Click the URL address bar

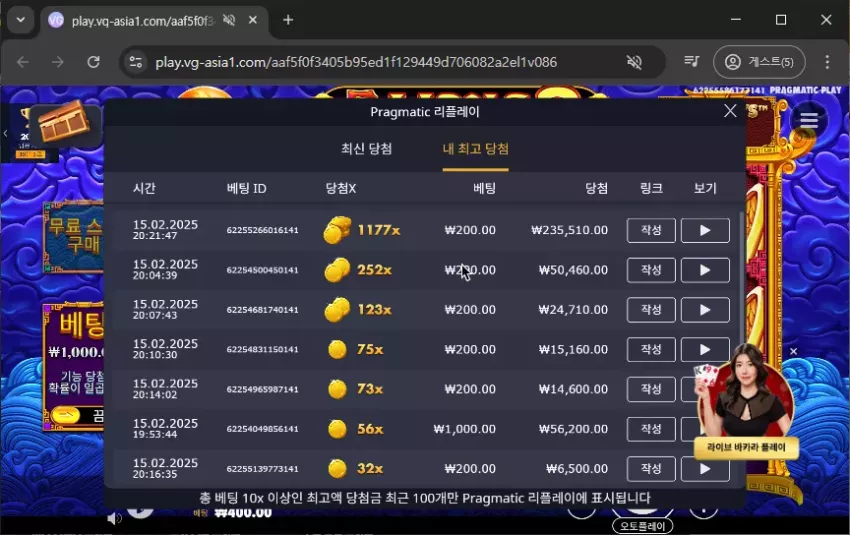(x=356, y=62)
